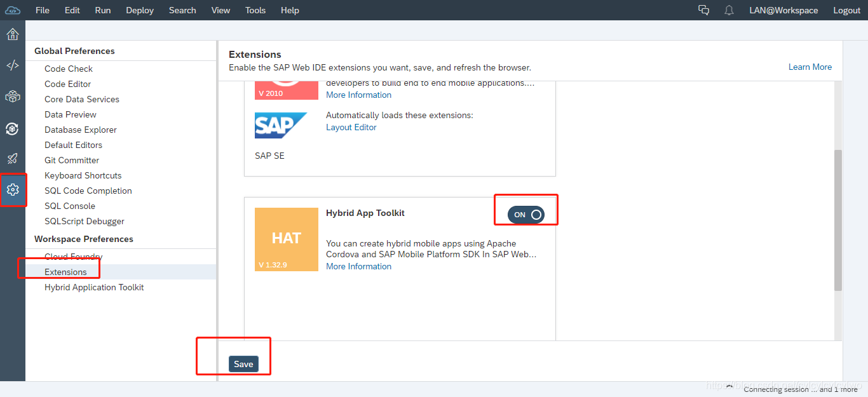
Task: Select Git Committer preference
Action: point(72,160)
